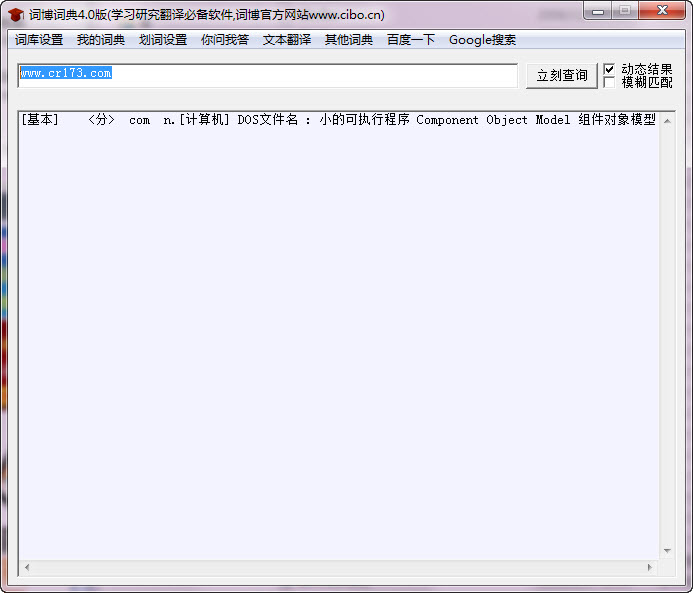Select the Google搜索 menu item
Image resolution: width=693 pixels, height=593 pixels.
coord(482,40)
